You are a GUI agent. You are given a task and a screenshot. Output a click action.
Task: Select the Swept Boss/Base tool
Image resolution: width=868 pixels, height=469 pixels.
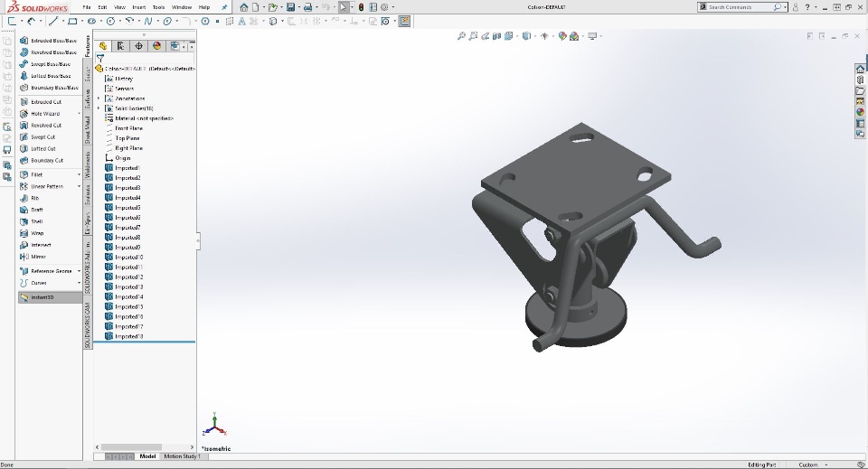point(45,64)
